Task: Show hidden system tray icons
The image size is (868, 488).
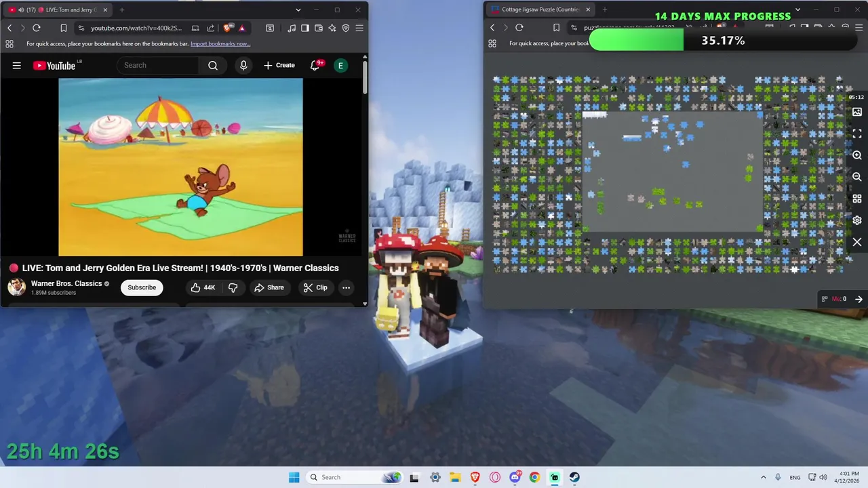Action: tap(764, 477)
